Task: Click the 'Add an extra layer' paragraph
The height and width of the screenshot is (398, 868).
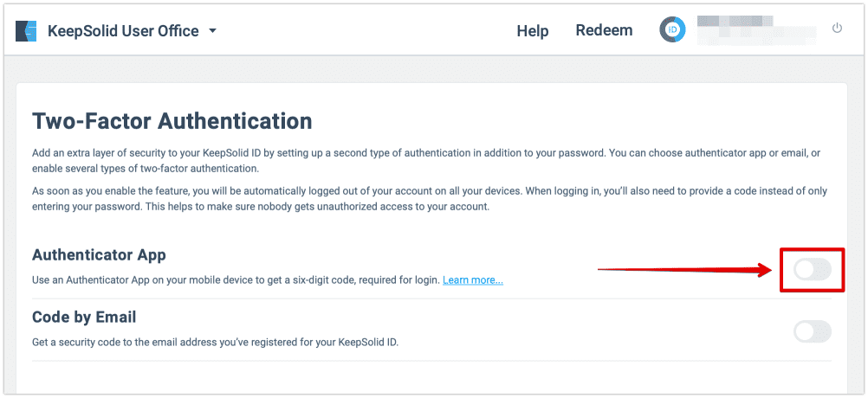Action: (424, 160)
